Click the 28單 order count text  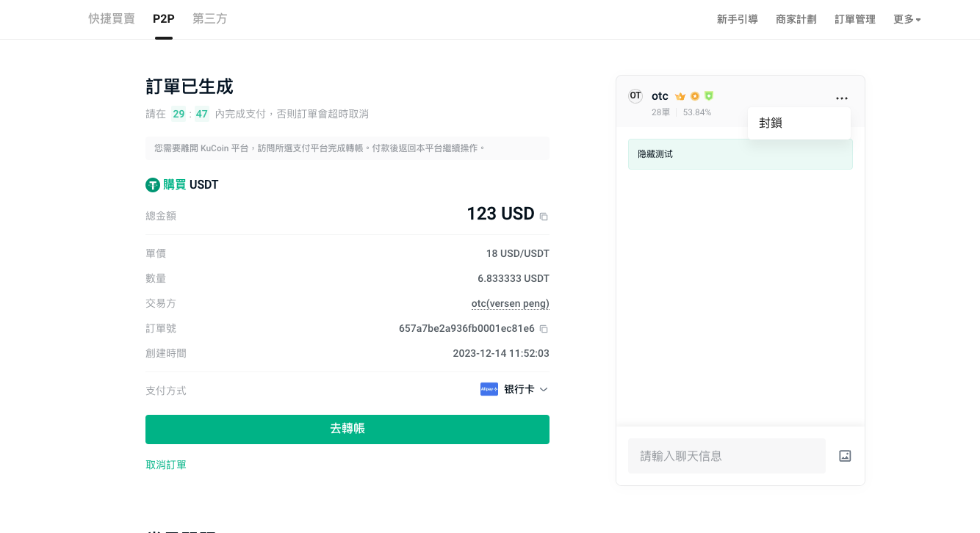[x=661, y=112]
